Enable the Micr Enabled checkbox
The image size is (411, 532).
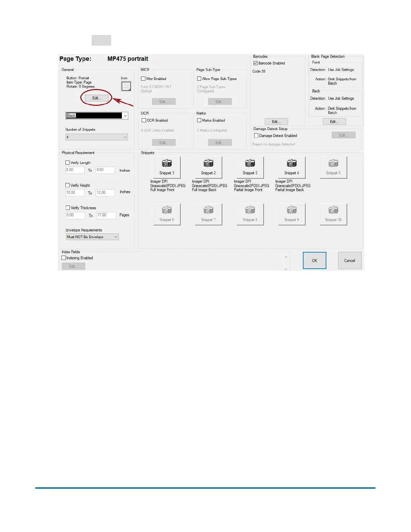click(x=143, y=79)
